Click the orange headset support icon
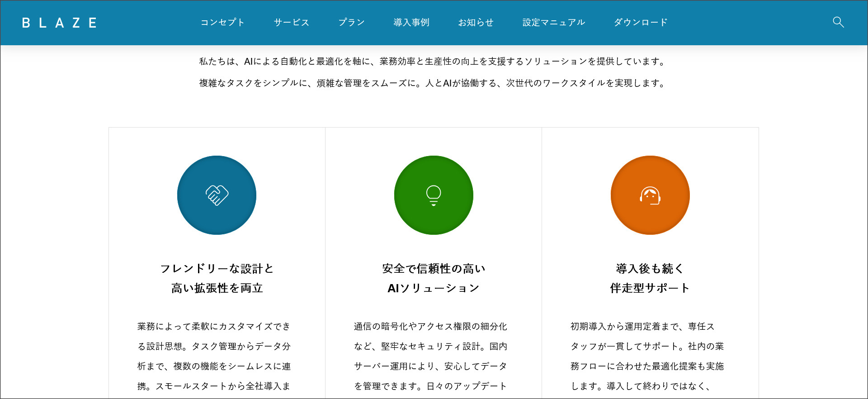The width and height of the screenshot is (868, 399). click(x=650, y=195)
